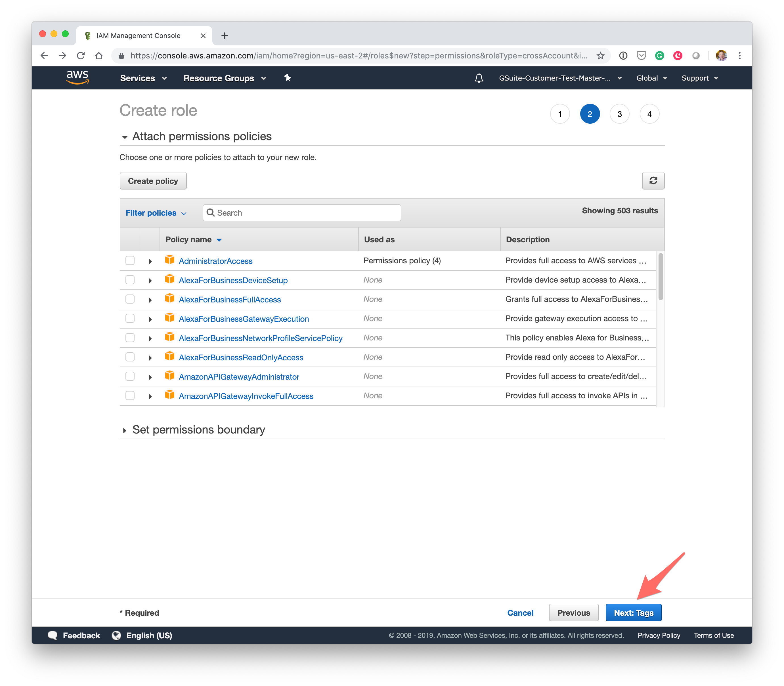Collapse the Attach permissions policies section
The height and width of the screenshot is (686, 784).
(x=125, y=137)
